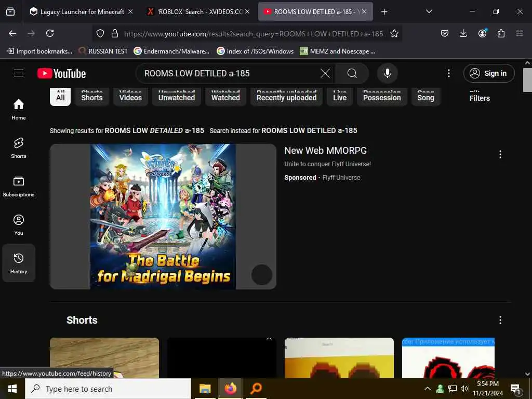This screenshot has width=532, height=399.
Task: Open the notification center icon
Action: 516,389
